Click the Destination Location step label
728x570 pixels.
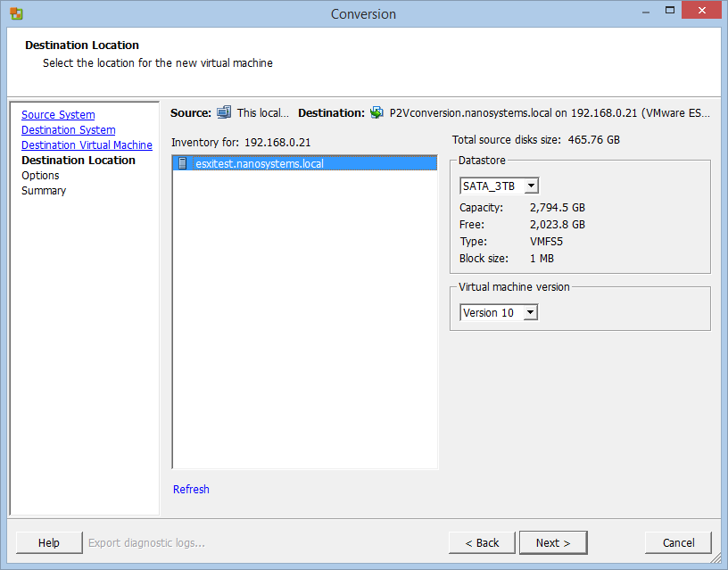tap(79, 161)
